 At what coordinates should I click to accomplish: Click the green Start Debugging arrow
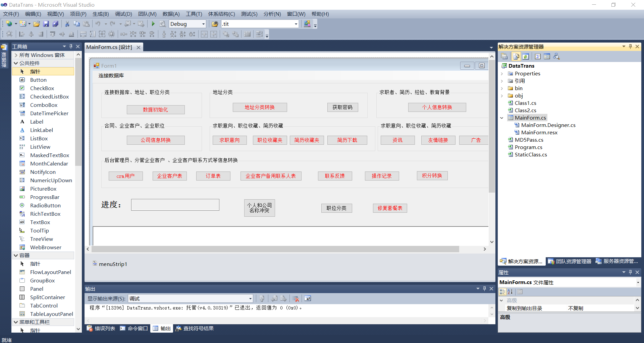pos(153,24)
